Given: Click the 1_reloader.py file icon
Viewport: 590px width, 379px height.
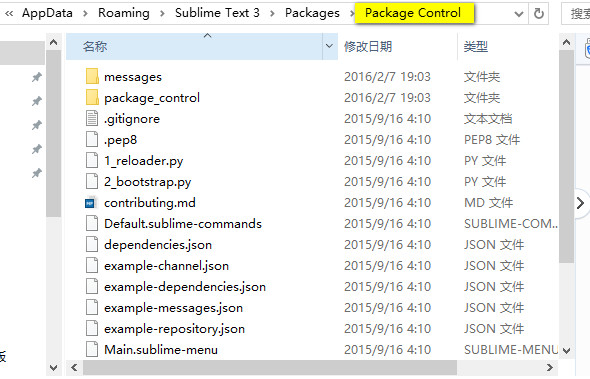Looking at the screenshot, I should point(92,160).
